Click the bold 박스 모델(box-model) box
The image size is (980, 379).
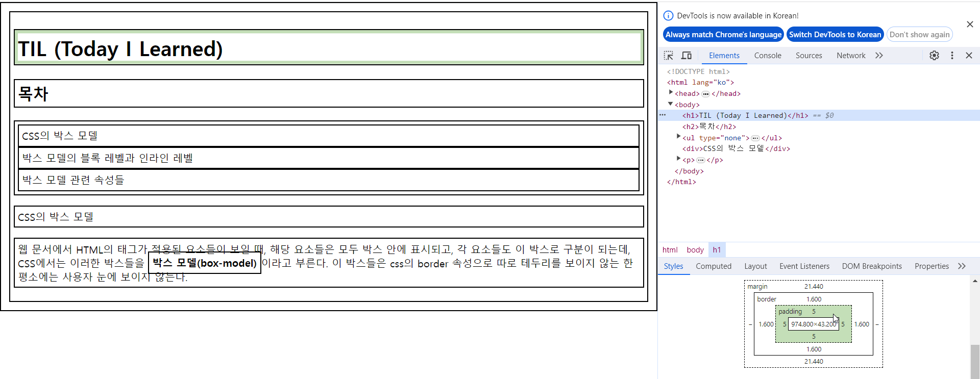tap(205, 263)
